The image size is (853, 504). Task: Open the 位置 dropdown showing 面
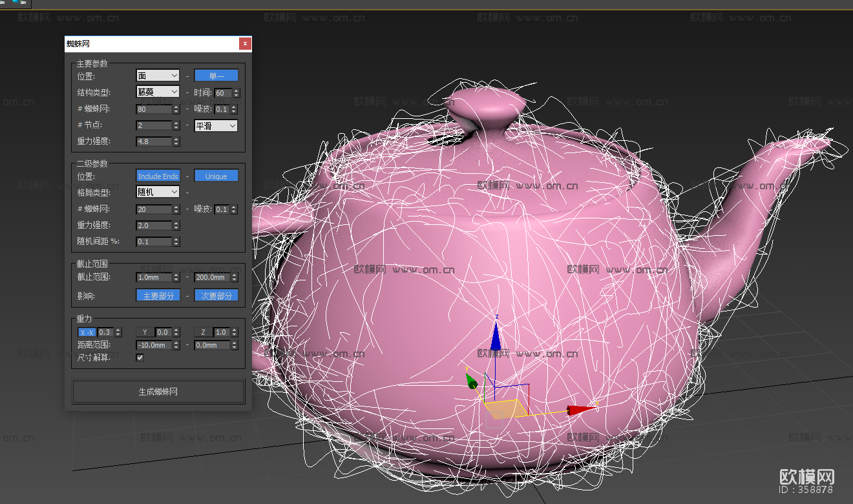[x=158, y=76]
